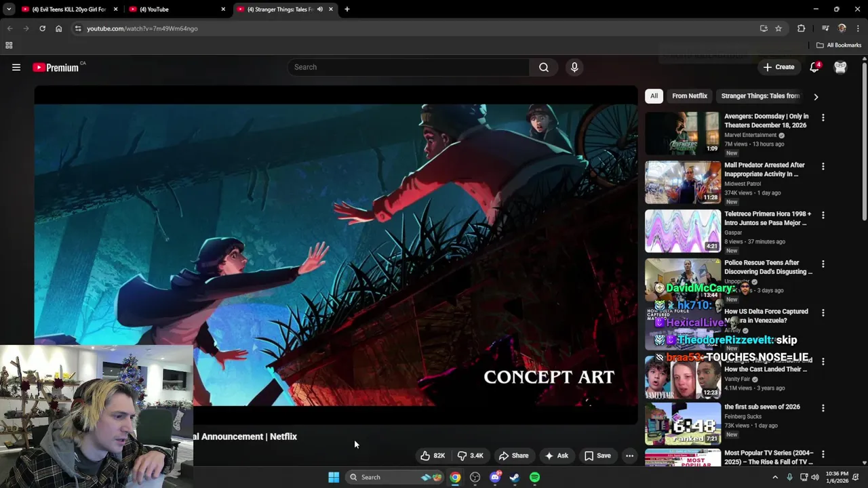Click the Ask button

coord(557,455)
